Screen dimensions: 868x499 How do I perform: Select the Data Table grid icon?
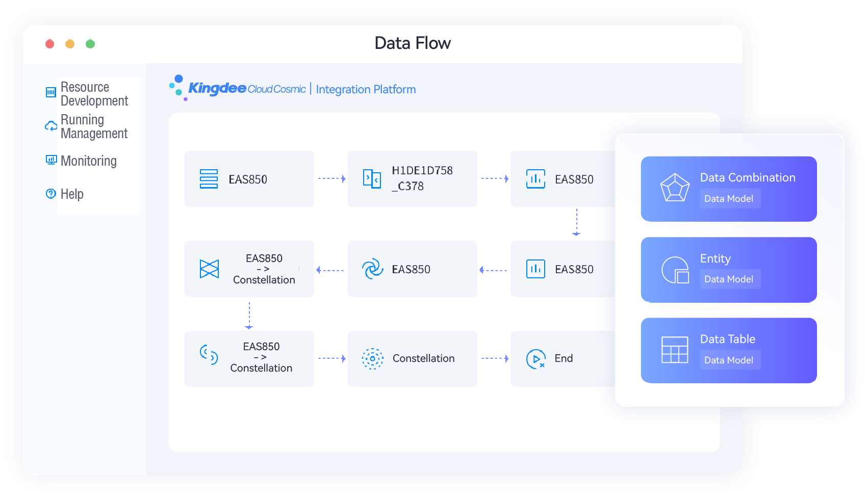[675, 350]
